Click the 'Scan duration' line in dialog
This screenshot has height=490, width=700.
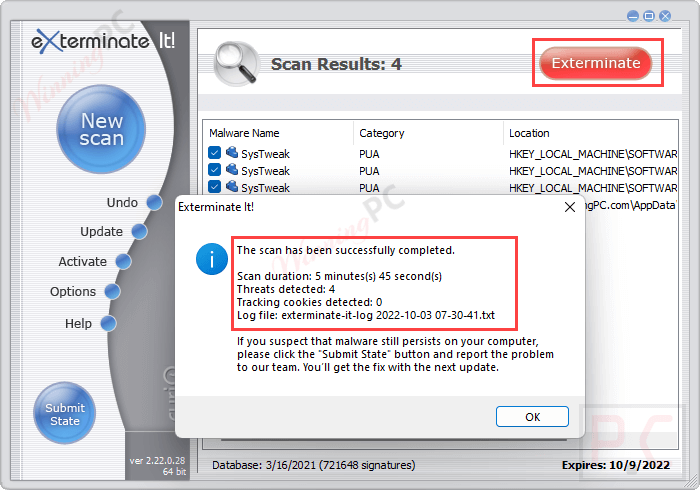(339, 276)
